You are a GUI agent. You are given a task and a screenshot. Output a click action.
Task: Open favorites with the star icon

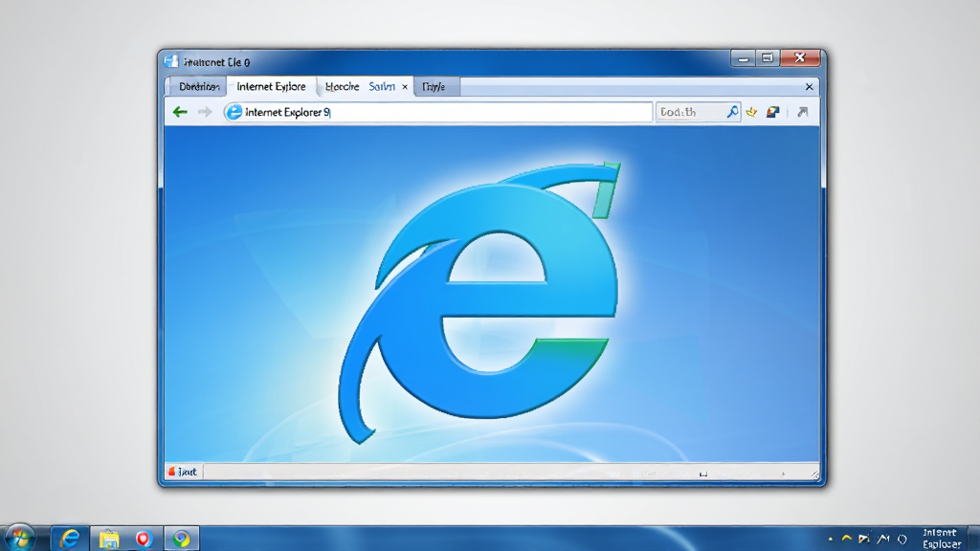pyautogui.click(x=751, y=112)
